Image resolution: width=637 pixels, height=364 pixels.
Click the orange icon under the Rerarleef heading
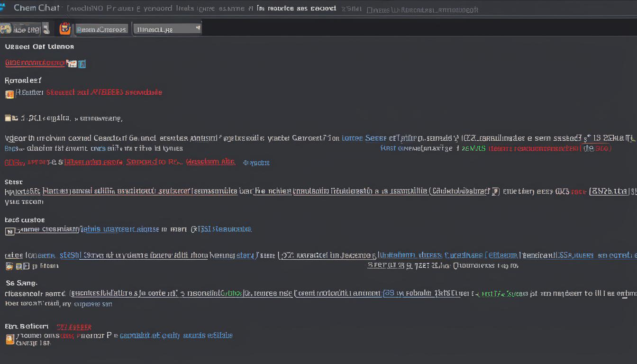pyautogui.click(x=9, y=94)
